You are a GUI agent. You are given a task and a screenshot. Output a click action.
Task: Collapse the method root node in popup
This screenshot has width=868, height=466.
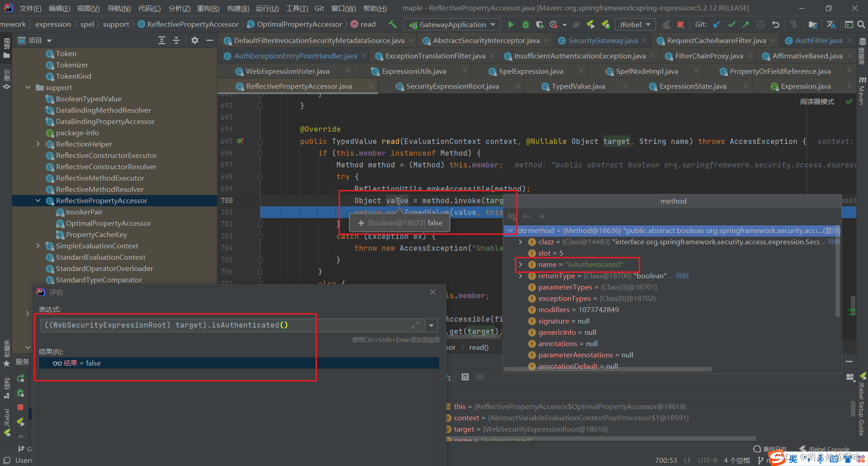pos(510,231)
